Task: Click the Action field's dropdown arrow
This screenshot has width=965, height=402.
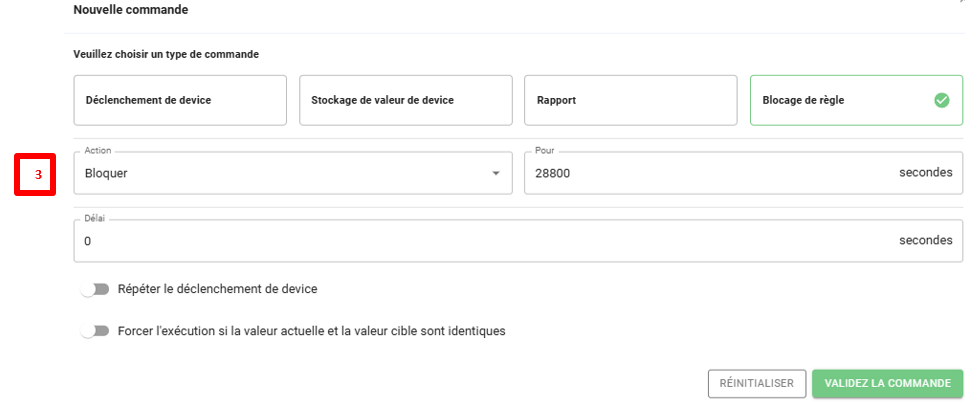Action: coord(495,174)
